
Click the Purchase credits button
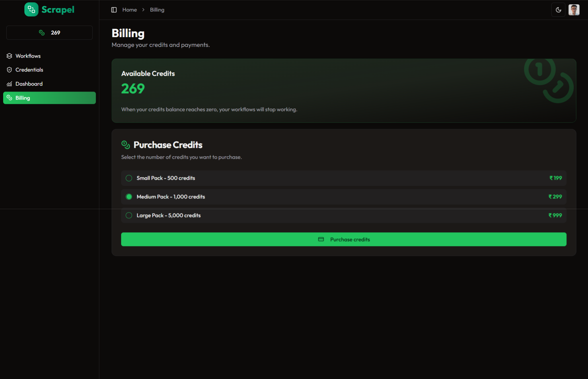[344, 239]
